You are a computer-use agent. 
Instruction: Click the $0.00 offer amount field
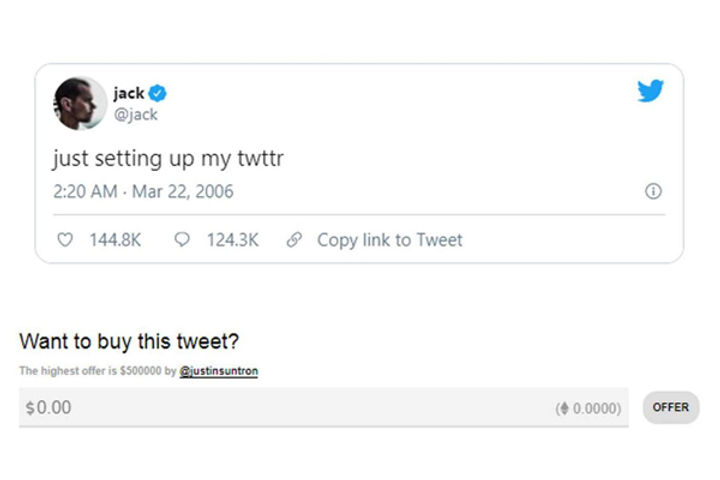tap(280, 408)
